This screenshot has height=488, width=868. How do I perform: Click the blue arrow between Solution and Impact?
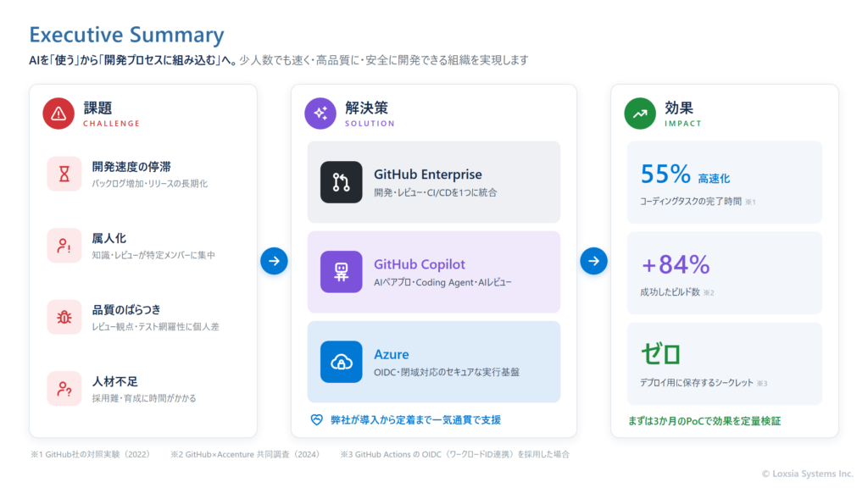point(593,261)
